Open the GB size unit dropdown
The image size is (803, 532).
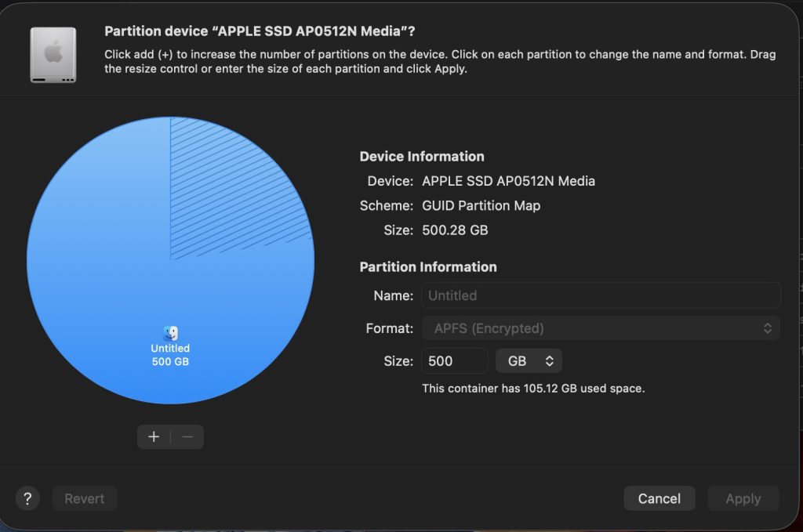click(x=529, y=361)
